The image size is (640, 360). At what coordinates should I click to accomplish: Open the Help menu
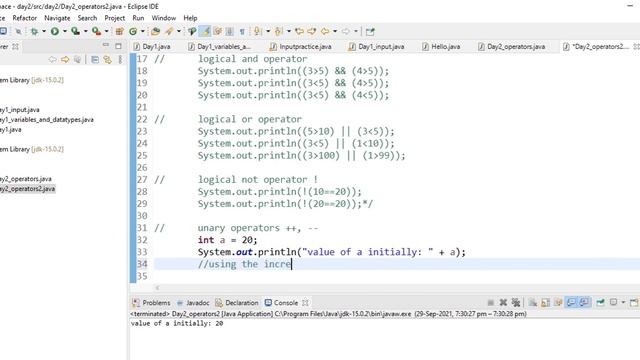pos(190,18)
